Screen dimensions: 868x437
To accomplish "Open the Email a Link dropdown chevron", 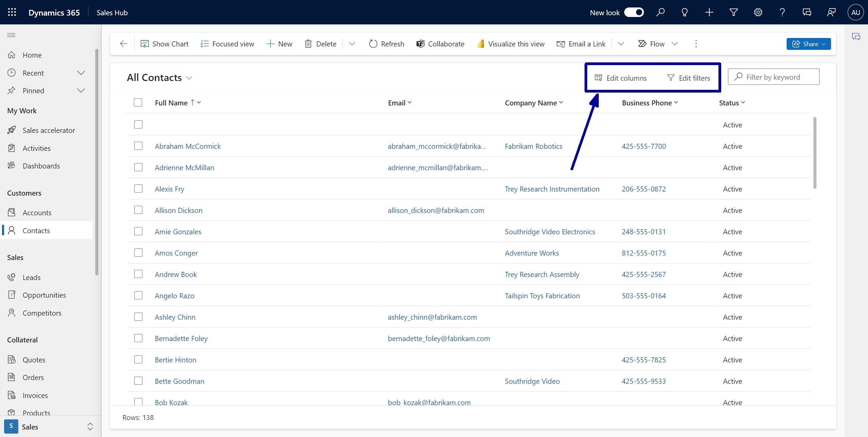I will (621, 44).
